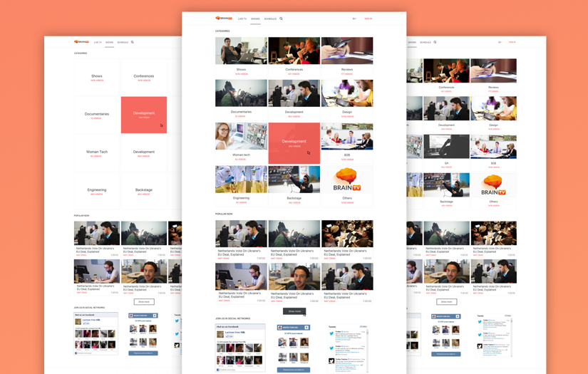Click the Twitter scrollbar on the center page widget
Image resolution: width=588 pixels, height=374 pixels.
point(368,350)
